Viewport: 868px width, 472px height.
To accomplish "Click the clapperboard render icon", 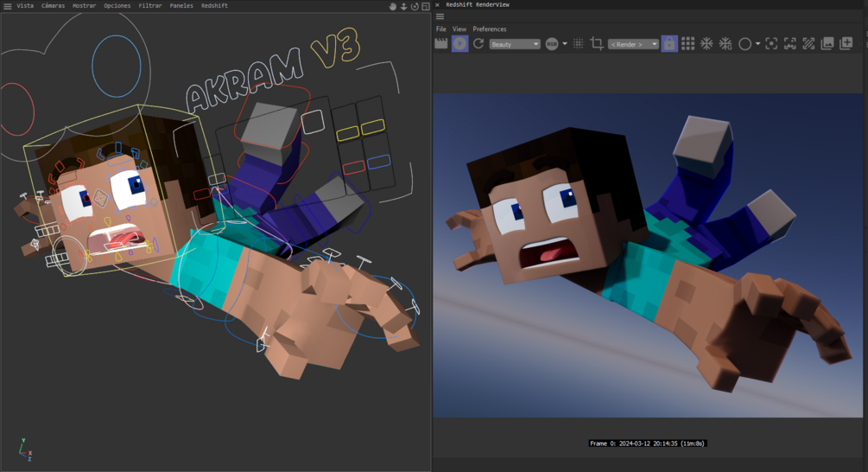I will point(441,44).
